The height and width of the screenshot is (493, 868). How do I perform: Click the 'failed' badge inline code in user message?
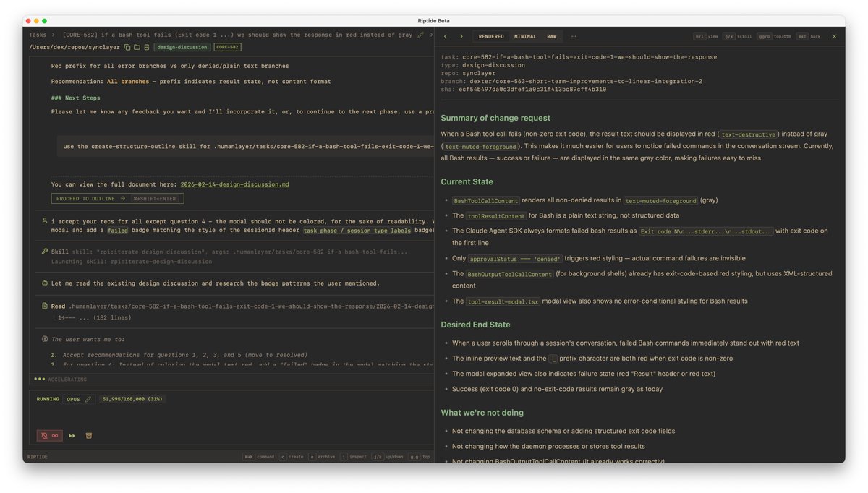[x=118, y=231]
